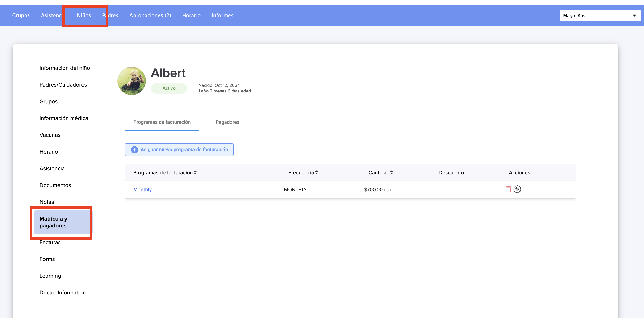Click the percent discount icon
The image size is (644, 318).
(x=517, y=189)
